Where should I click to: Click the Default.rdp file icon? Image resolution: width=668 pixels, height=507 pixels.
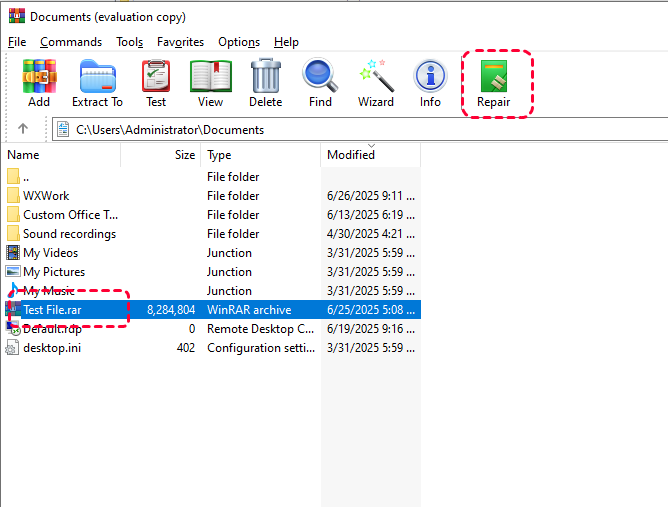(13, 328)
